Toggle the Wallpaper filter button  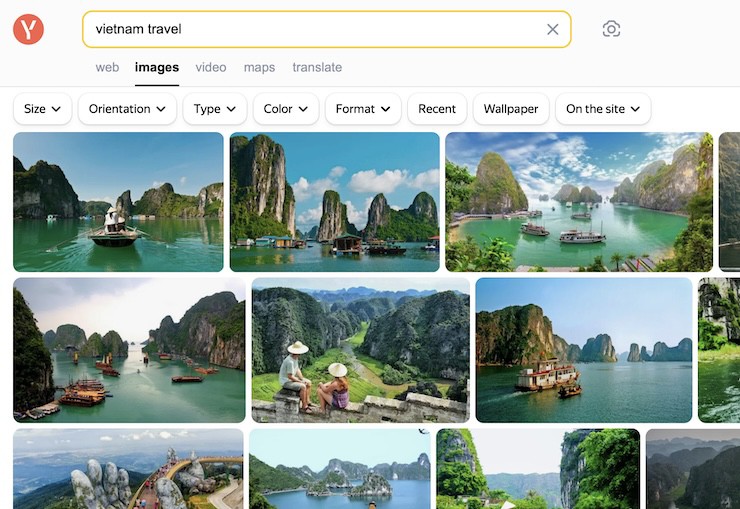click(x=511, y=109)
